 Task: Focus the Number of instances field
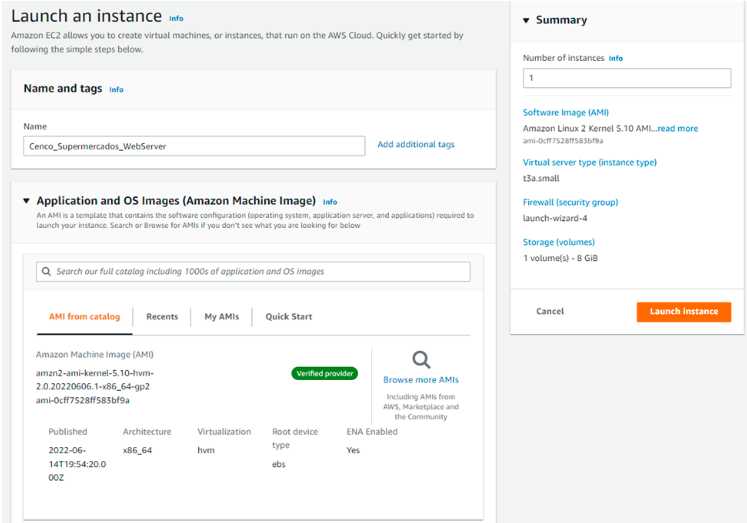point(626,78)
